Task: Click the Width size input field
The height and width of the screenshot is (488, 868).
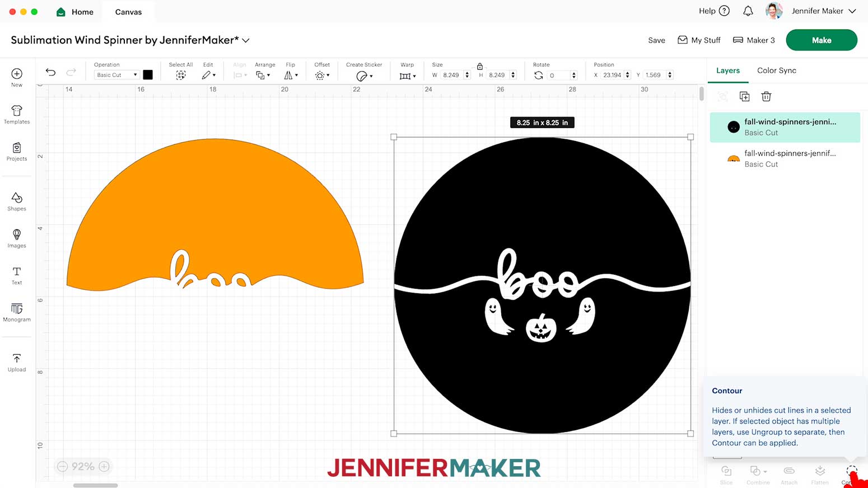Action: (451, 75)
